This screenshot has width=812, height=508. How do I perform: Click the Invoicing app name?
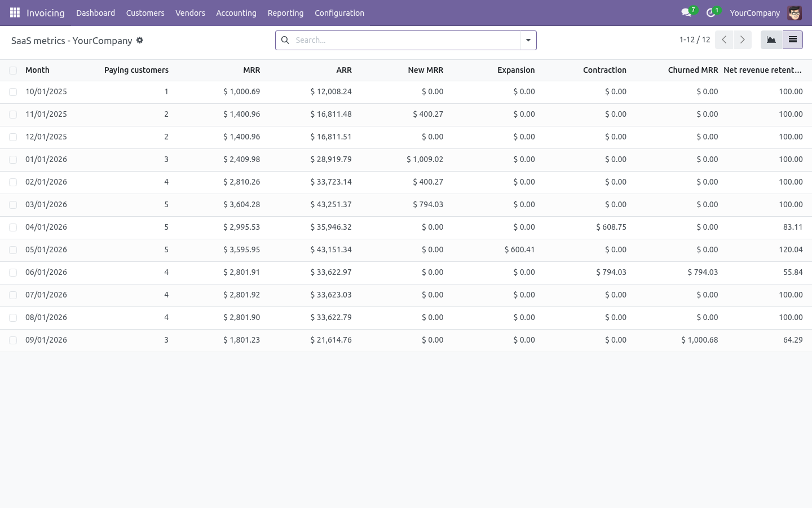(x=46, y=12)
